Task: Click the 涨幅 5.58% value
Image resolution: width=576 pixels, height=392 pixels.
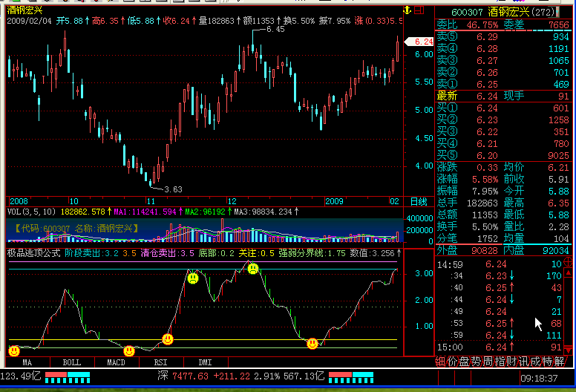Action: click(x=485, y=179)
